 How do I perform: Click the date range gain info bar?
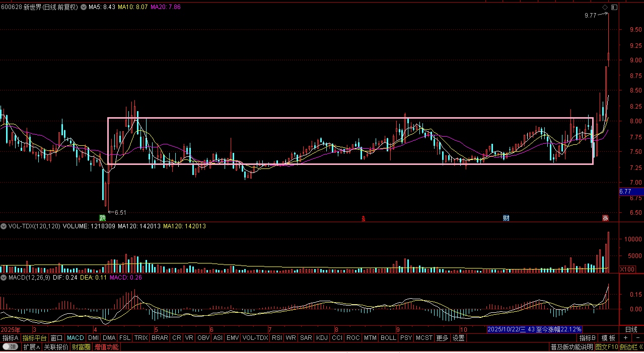tap(535, 329)
